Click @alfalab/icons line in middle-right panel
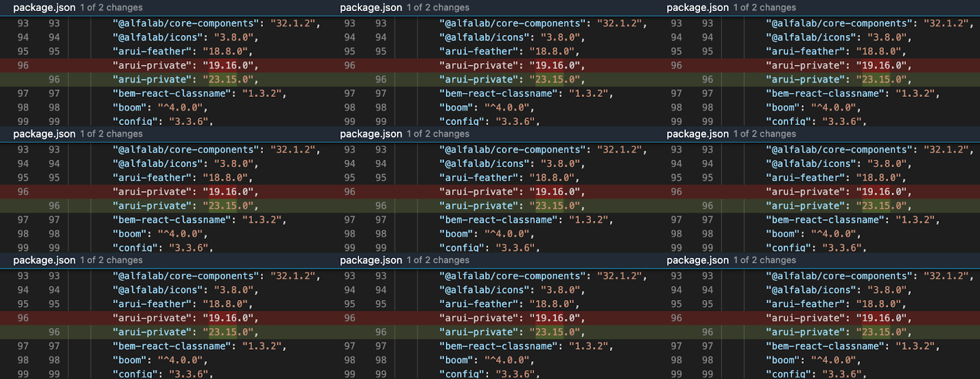Image resolution: width=980 pixels, height=379 pixels. point(838,163)
